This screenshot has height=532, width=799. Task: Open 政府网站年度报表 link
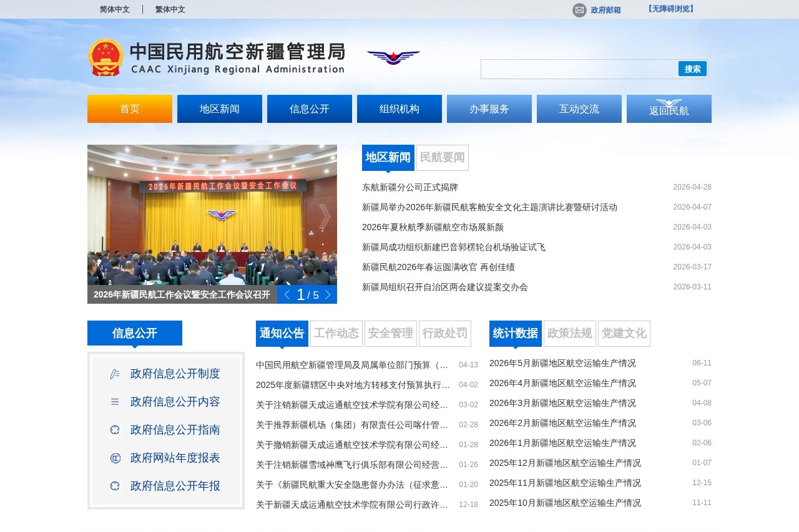[175, 458]
